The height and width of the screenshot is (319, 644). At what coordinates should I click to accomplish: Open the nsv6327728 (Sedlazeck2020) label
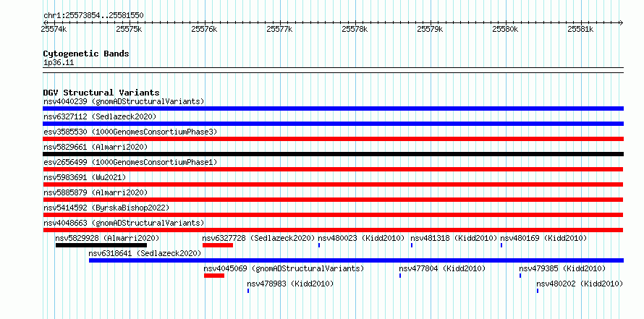259,238
